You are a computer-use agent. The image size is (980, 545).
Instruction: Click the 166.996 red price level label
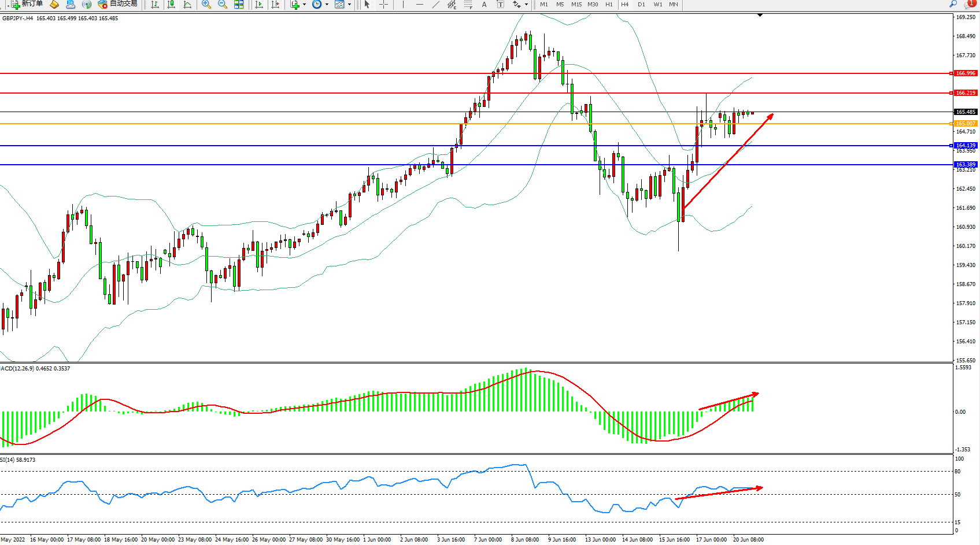tap(965, 73)
